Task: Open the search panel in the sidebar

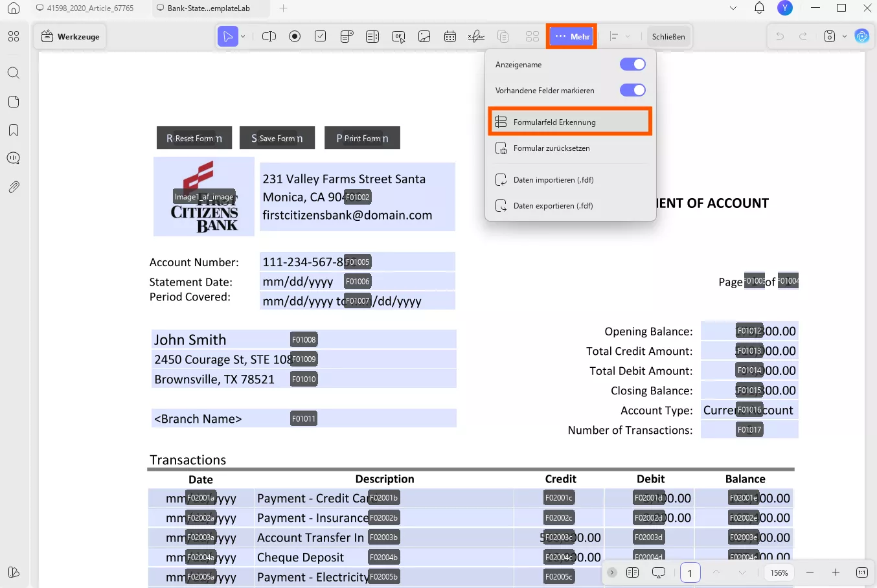Action: (14, 73)
